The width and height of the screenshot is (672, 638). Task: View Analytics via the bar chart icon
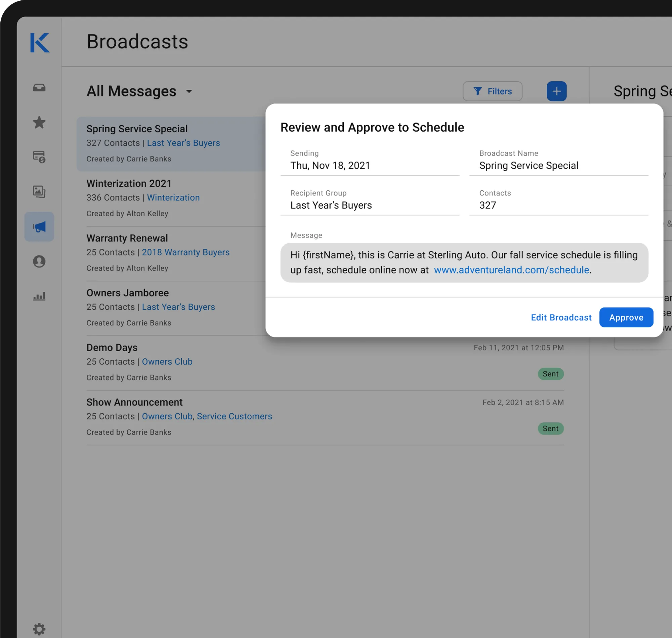coord(39,296)
